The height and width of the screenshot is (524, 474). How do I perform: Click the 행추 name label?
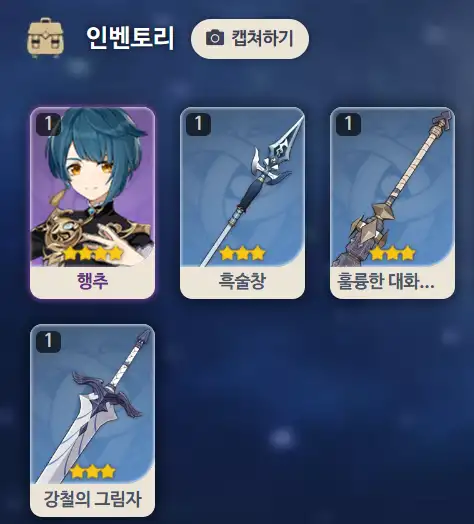click(93, 281)
